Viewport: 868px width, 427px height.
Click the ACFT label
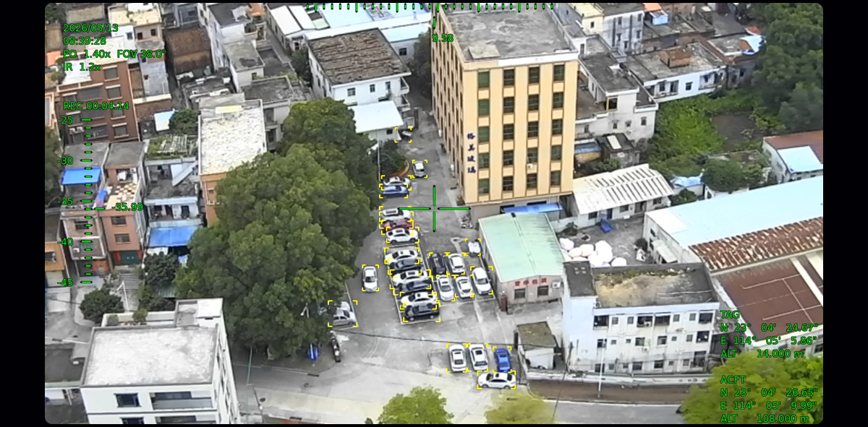tap(733, 379)
